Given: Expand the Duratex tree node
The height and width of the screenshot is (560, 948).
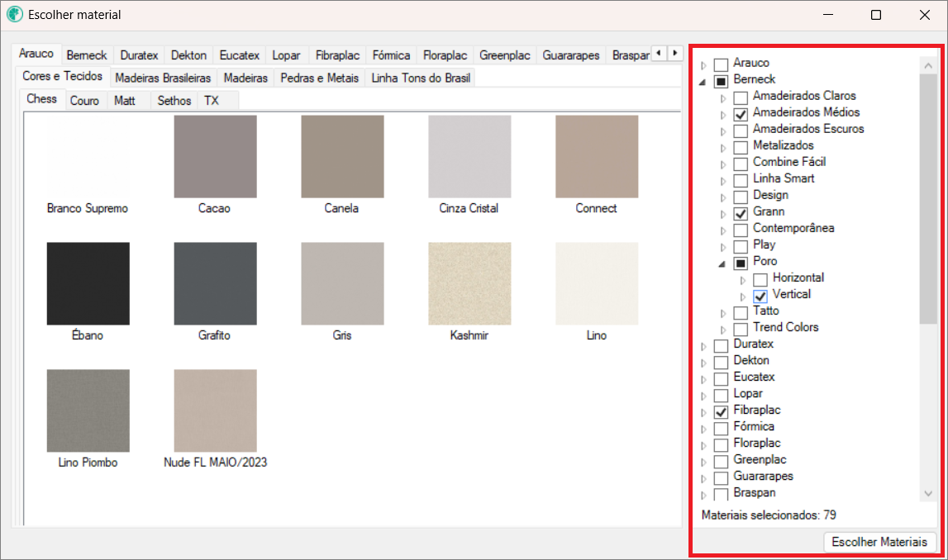Looking at the screenshot, I should pyautogui.click(x=703, y=345).
